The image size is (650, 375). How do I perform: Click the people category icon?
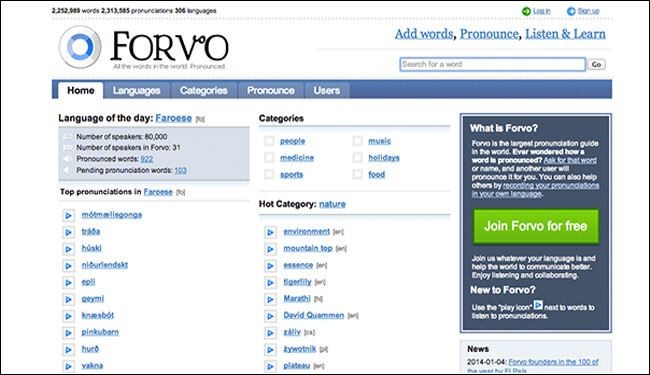pos(269,141)
